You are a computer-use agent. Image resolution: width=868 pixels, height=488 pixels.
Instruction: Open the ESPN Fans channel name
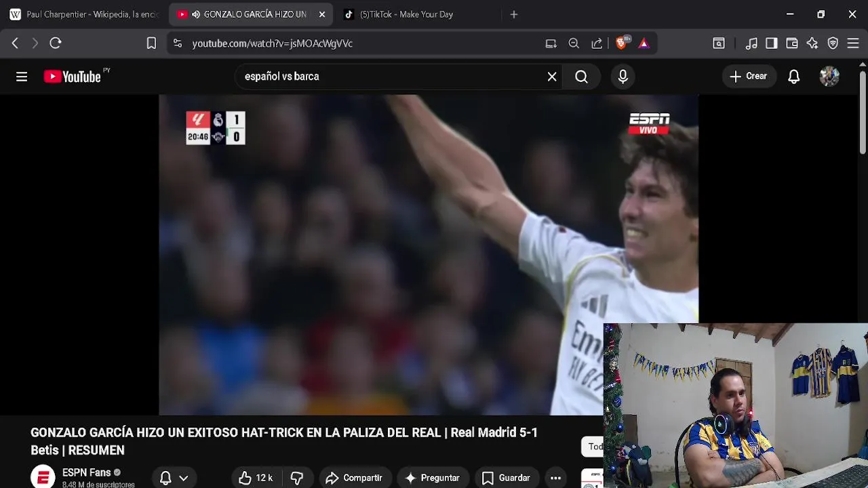86,472
